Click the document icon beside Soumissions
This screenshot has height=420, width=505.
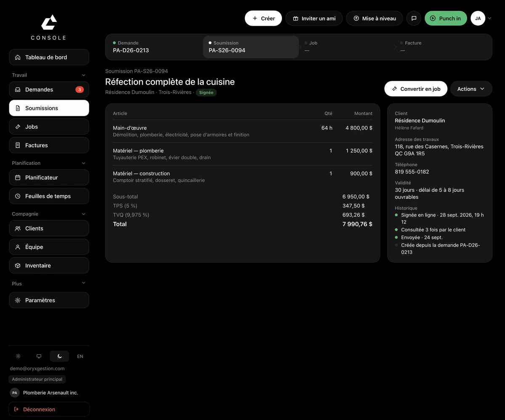pos(18,108)
